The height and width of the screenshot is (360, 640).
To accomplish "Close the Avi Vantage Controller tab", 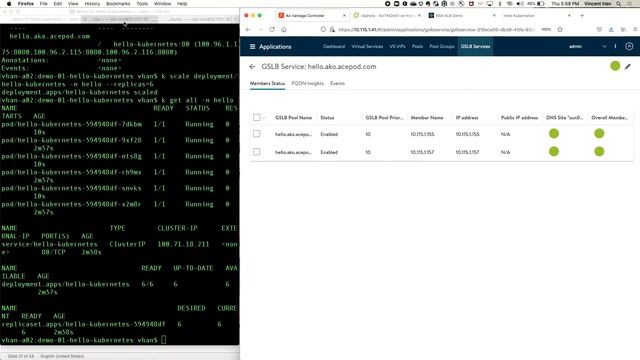I will [344, 16].
